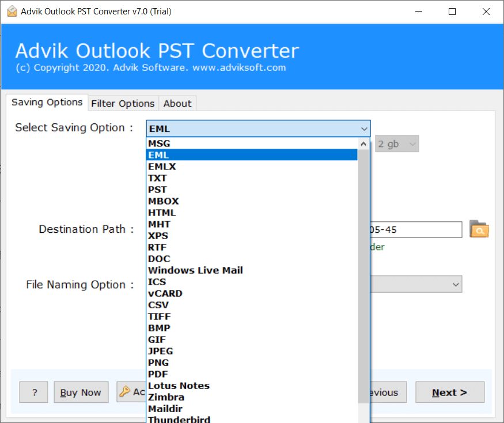Choose PDF as the saving format

click(252, 375)
